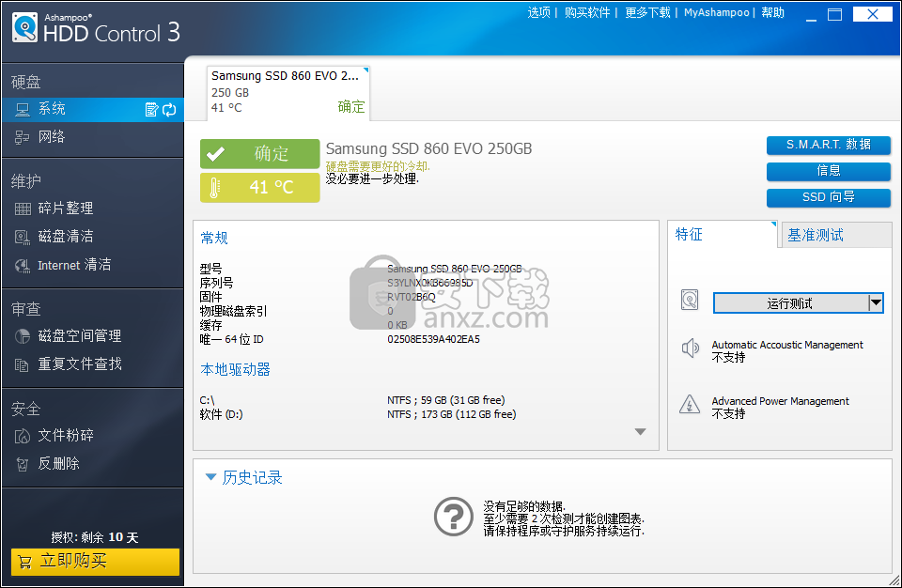
Task: Open 磁盘清洁 in the sidebar
Action: (x=93, y=237)
